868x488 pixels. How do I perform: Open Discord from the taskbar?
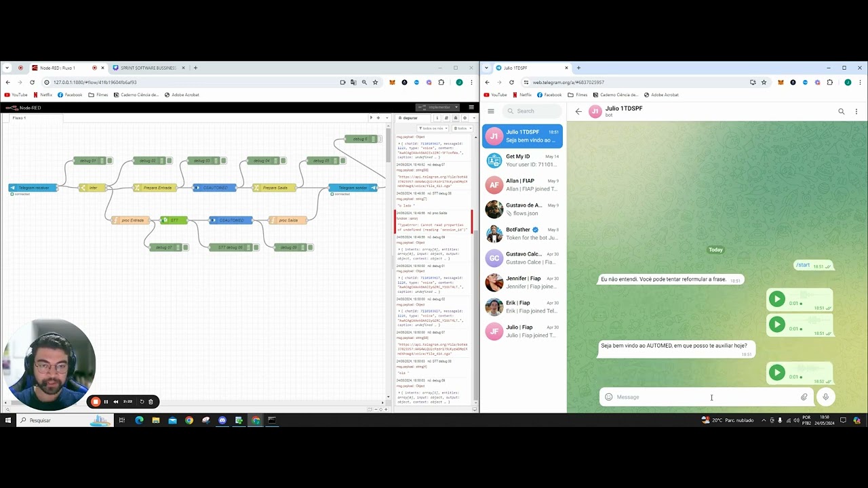[x=222, y=420]
